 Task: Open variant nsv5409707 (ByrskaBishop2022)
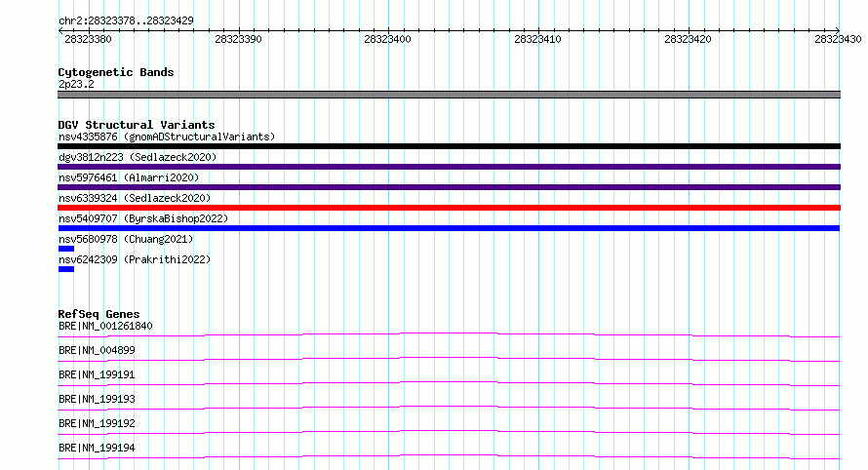[x=143, y=218]
